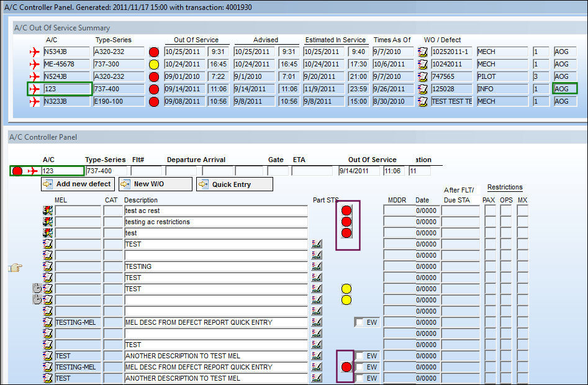The image size is (588, 385).
Task: Click the WO notepad icon for 747565
Action: (x=423, y=76)
